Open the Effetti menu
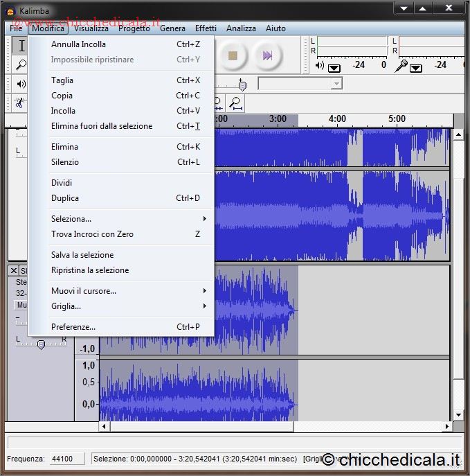 click(206, 28)
